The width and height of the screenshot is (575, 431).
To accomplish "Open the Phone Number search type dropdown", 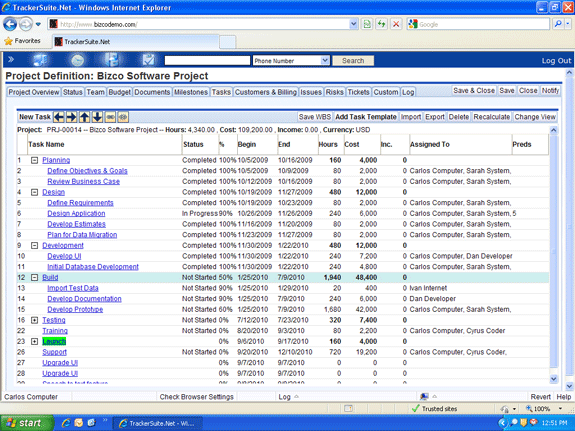I will (x=325, y=61).
